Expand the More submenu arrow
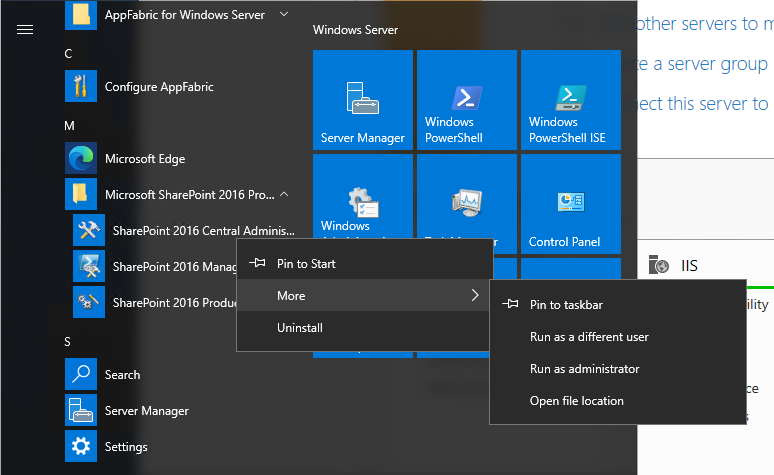774x475 pixels. point(475,295)
